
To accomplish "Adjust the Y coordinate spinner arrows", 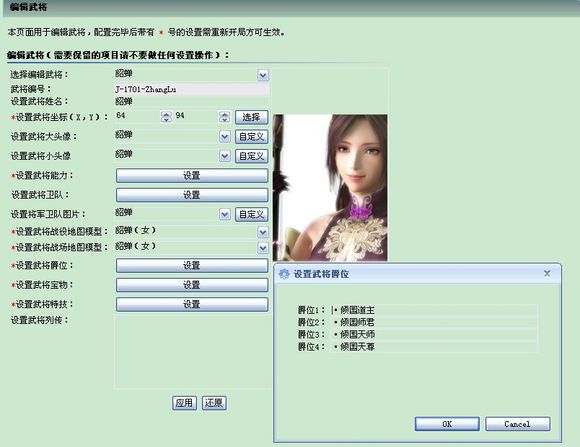I will (x=224, y=117).
